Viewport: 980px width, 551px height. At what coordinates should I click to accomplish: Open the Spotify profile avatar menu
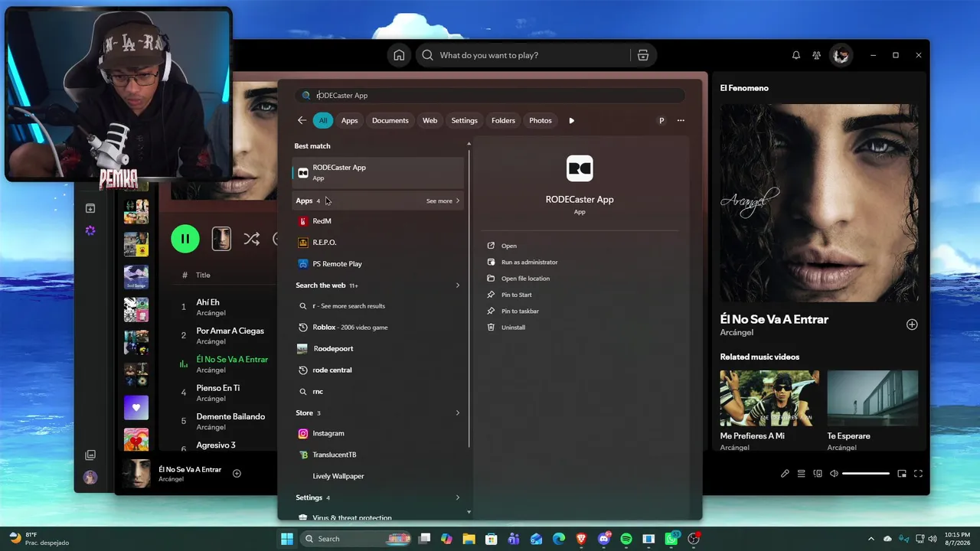pos(841,55)
